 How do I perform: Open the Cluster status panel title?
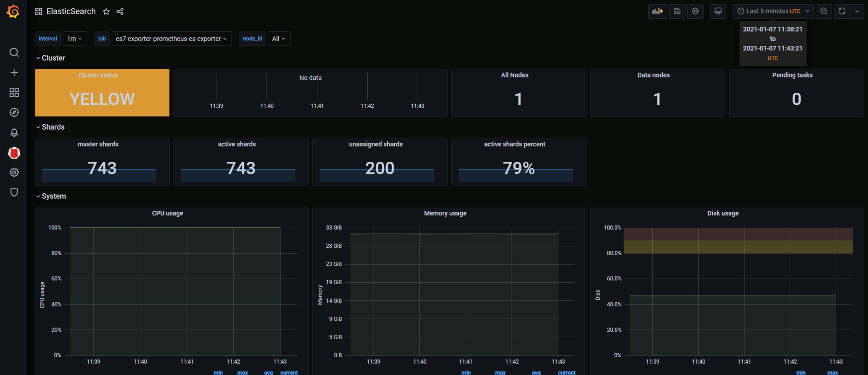pos(98,75)
